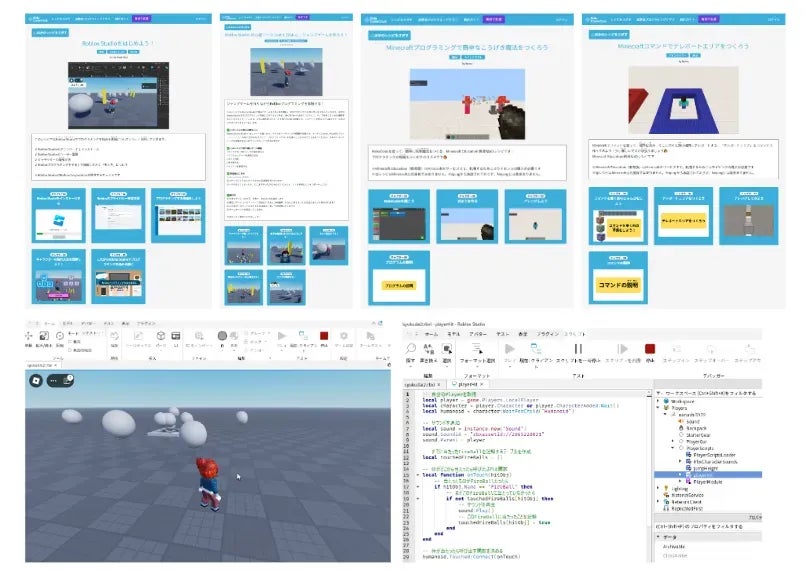Open the アバター tab in script editor window
This screenshot has width=807, height=571.
coord(478,334)
